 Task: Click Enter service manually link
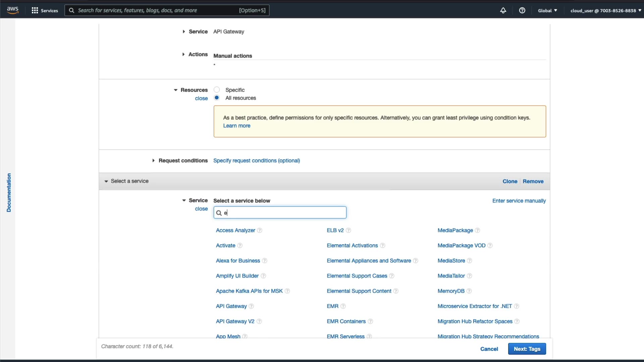point(519,201)
